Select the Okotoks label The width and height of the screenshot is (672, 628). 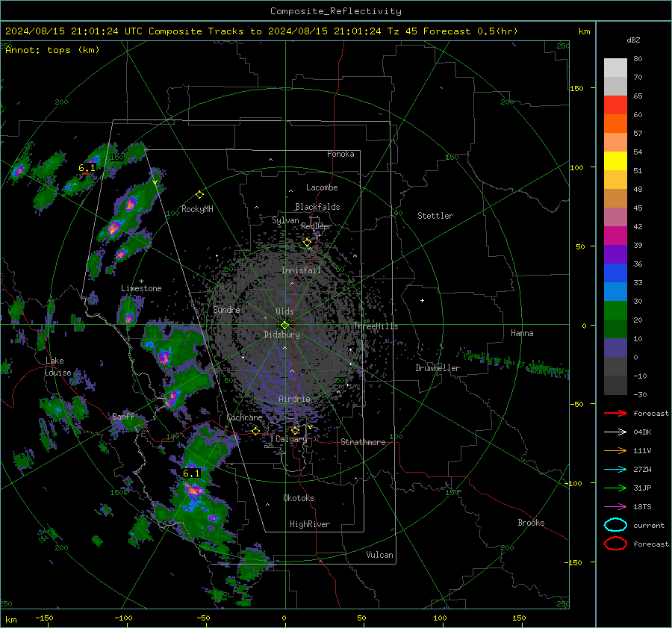pos(299,498)
